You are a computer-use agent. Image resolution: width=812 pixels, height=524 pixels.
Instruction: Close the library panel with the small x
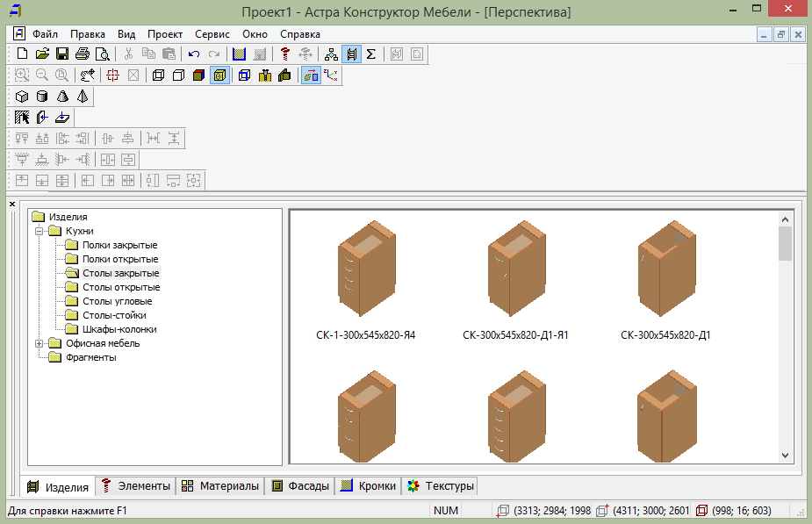click(x=12, y=204)
